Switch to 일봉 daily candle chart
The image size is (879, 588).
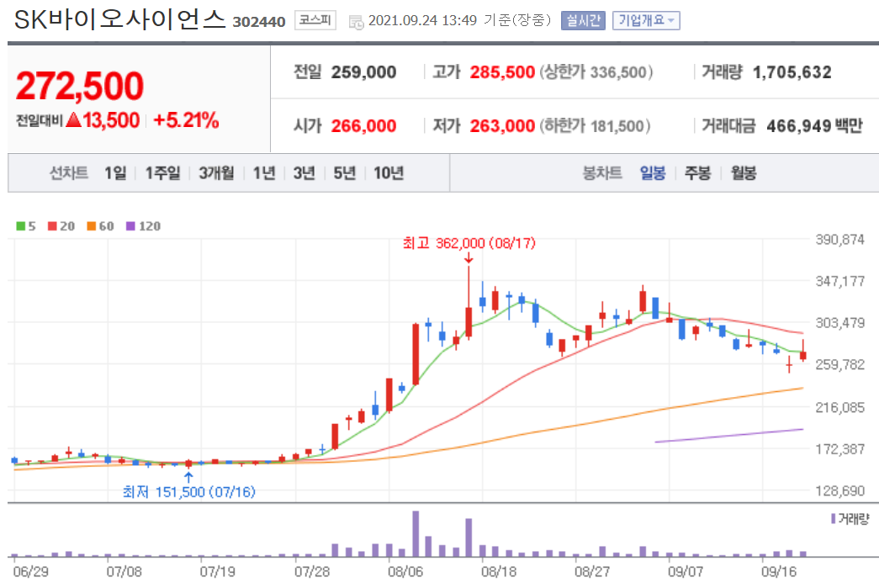click(653, 172)
